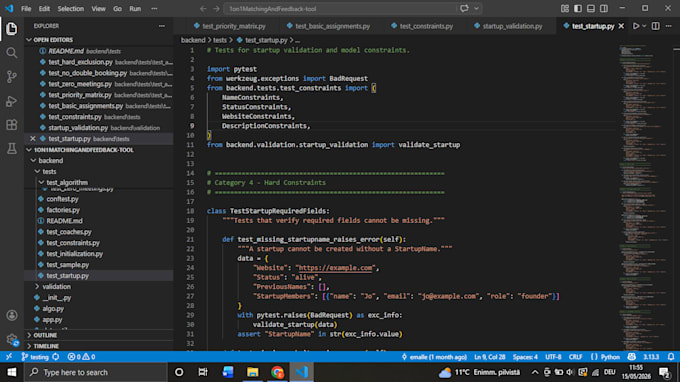
Task: Open the Accounts menu icon
Action: tap(12, 315)
